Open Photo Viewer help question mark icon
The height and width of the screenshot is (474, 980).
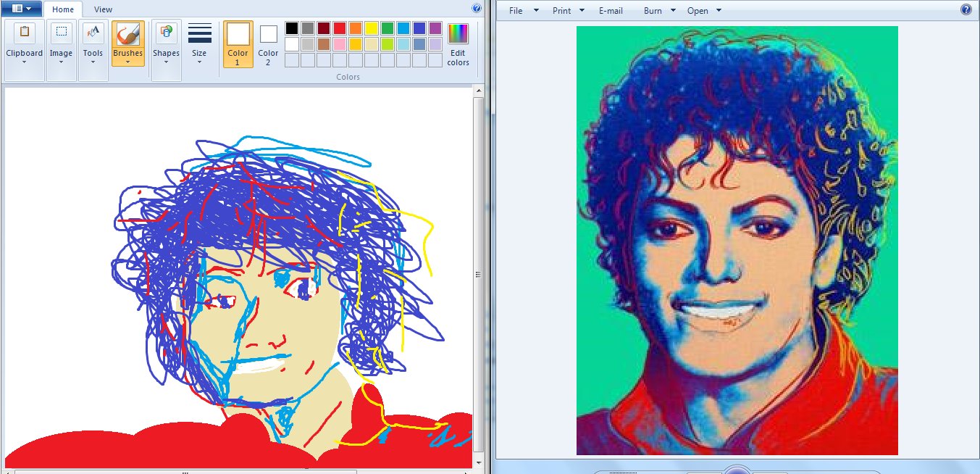pos(966,9)
